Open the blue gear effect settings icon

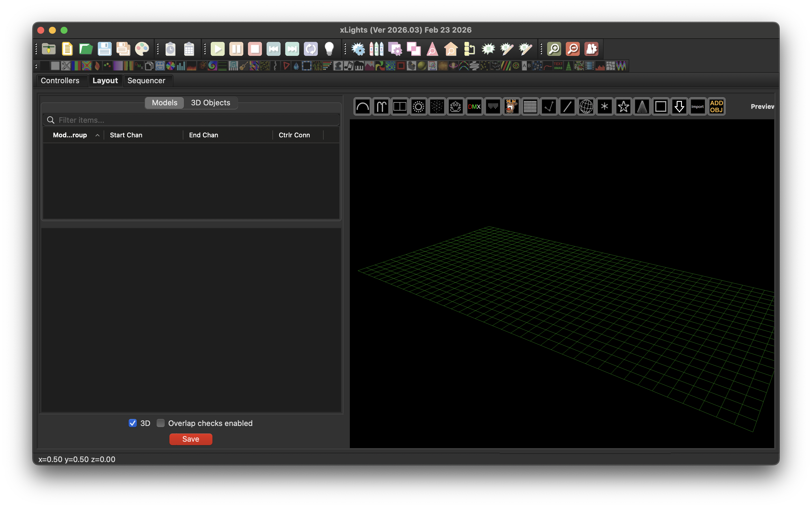tap(358, 49)
